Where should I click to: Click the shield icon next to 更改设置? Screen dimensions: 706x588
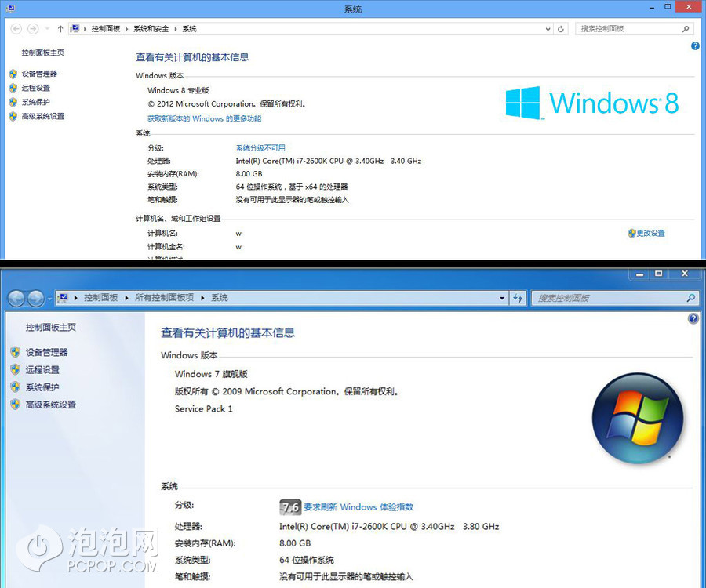click(x=631, y=234)
